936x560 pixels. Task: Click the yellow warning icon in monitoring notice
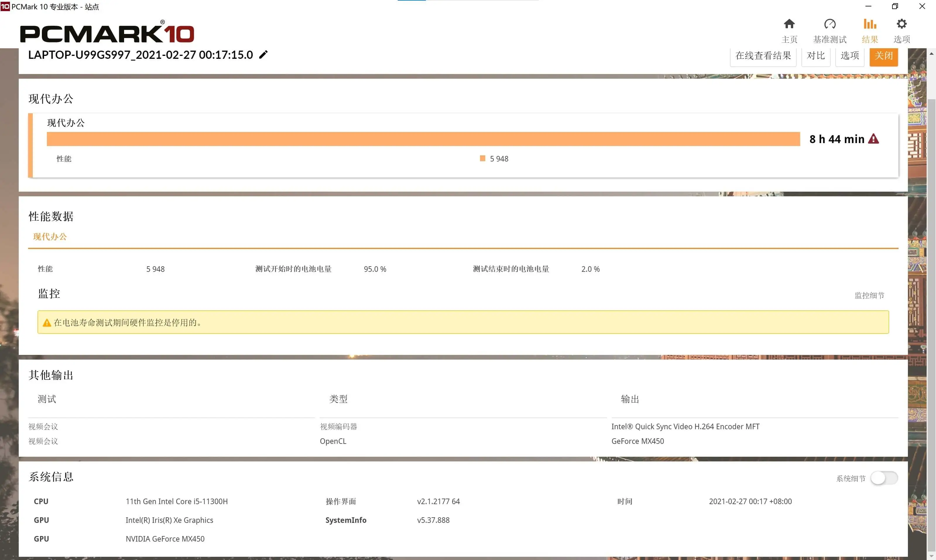tap(47, 323)
